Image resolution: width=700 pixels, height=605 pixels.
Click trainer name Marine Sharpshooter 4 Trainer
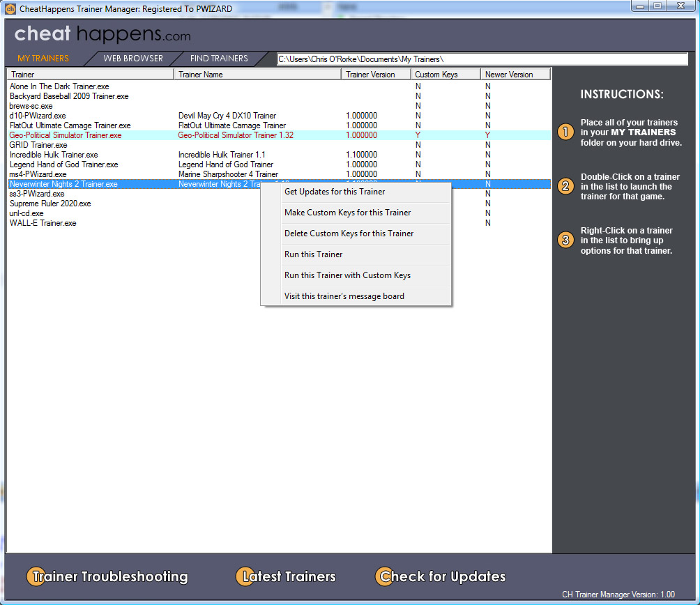(x=228, y=174)
